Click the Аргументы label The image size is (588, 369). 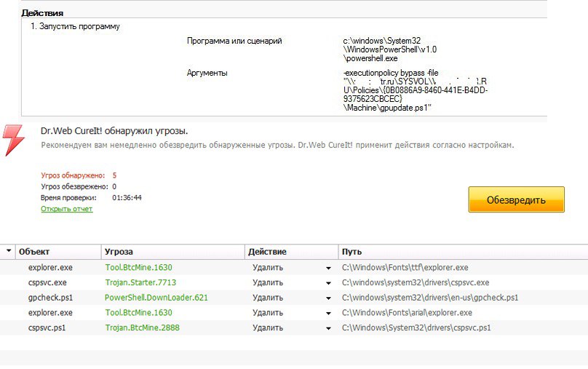207,73
